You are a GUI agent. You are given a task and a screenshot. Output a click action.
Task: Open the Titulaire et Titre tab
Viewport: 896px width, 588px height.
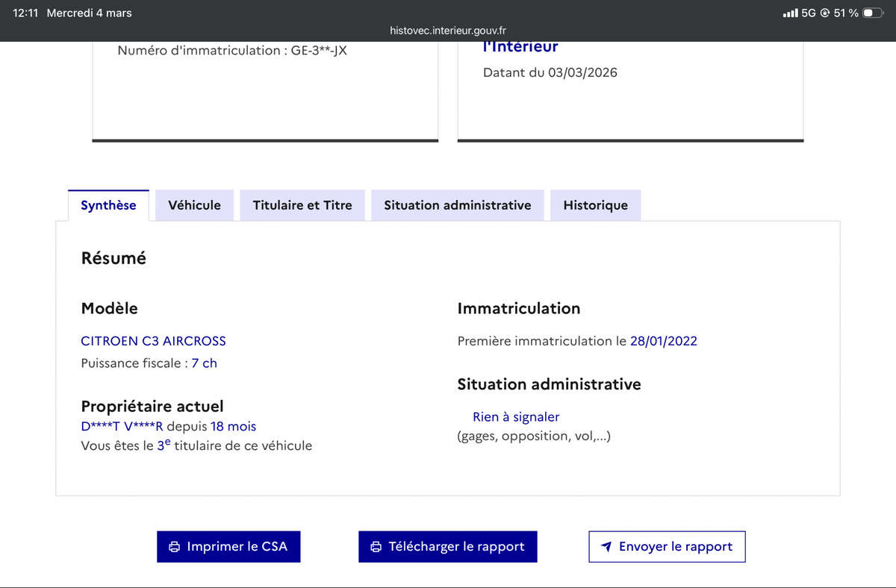pos(302,204)
